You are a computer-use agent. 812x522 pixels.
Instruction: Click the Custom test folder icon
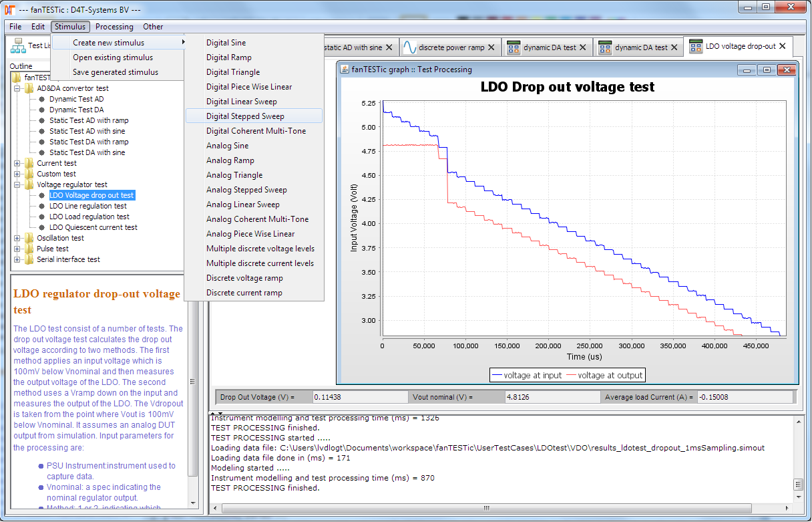(x=29, y=174)
